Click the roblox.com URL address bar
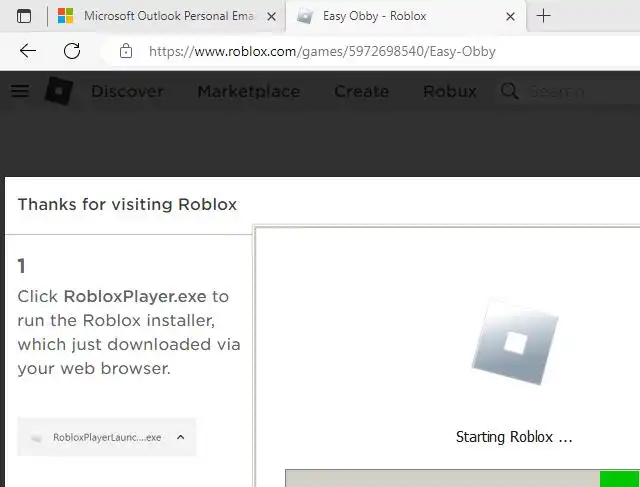Viewport: 640px width, 487px height. tap(322, 51)
